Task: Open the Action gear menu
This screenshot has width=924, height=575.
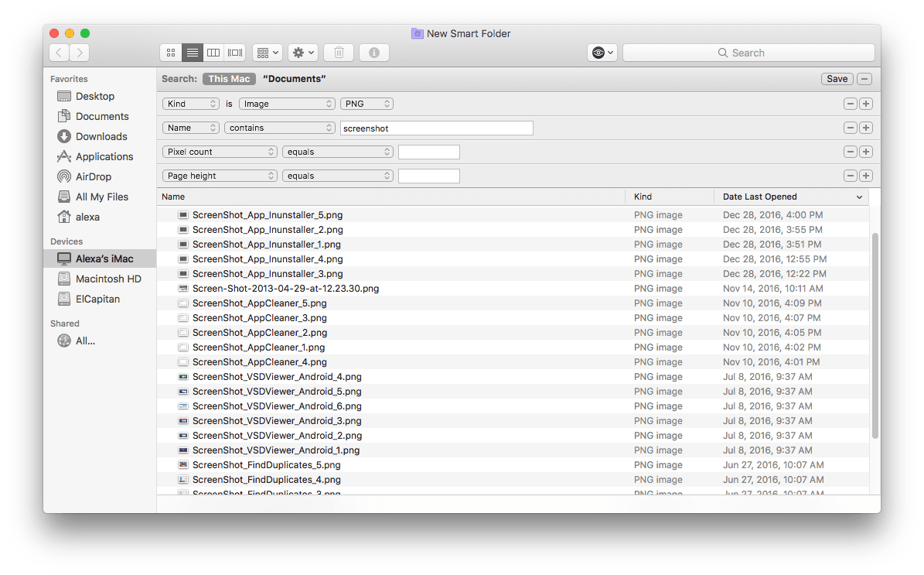Action: point(302,52)
